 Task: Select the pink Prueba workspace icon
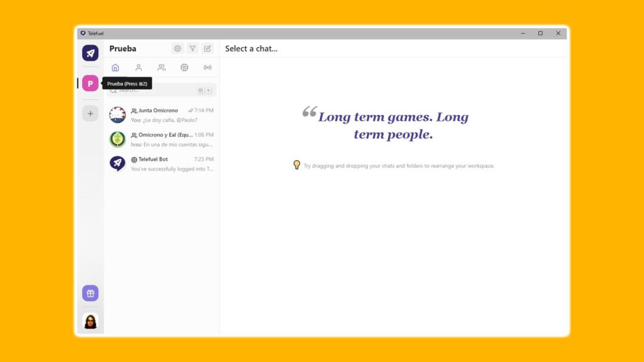[x=90, y=83]
